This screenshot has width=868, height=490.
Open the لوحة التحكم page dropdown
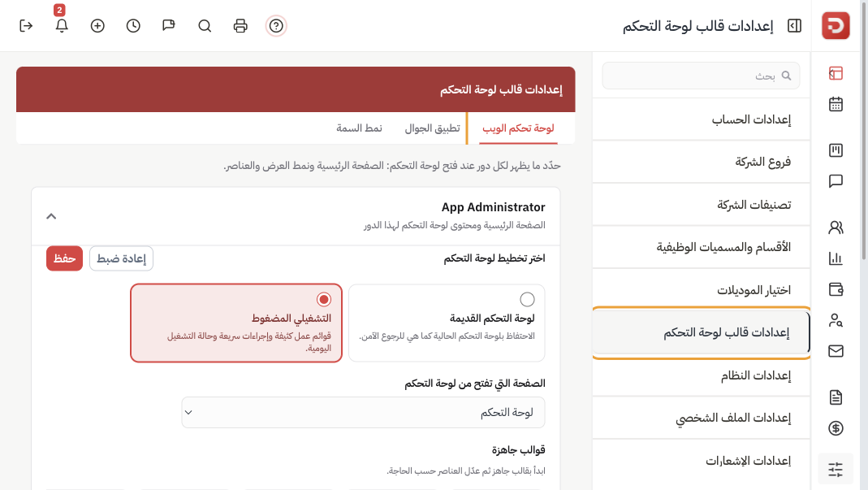pos(363,413)
